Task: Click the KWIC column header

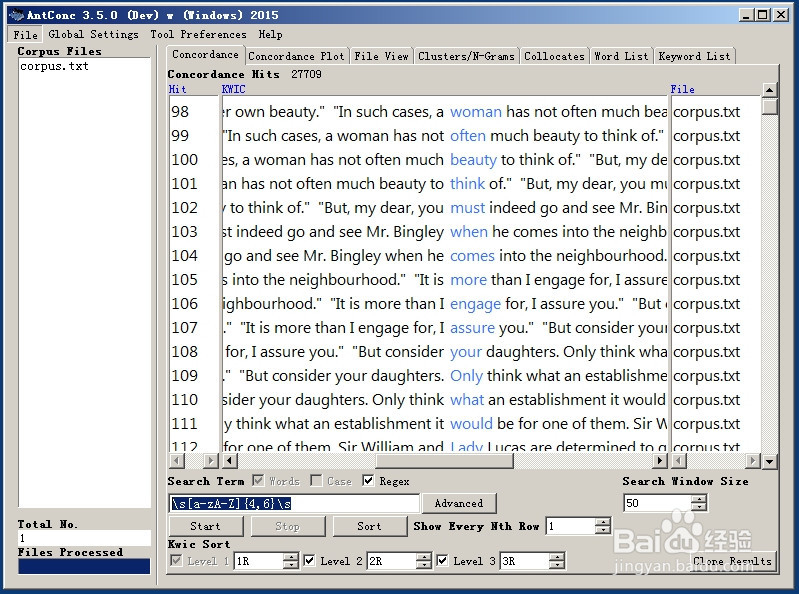Action: click(x=233, y=89)
